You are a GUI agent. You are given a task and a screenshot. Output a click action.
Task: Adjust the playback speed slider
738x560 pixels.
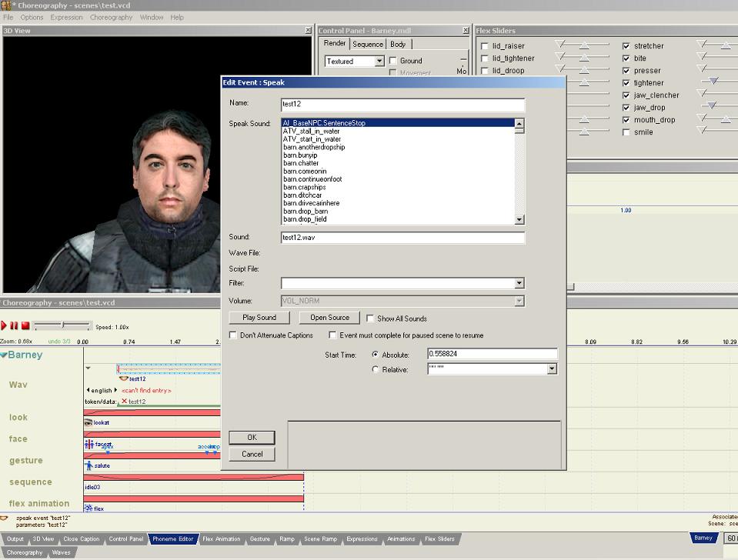[x=62, y=325]
